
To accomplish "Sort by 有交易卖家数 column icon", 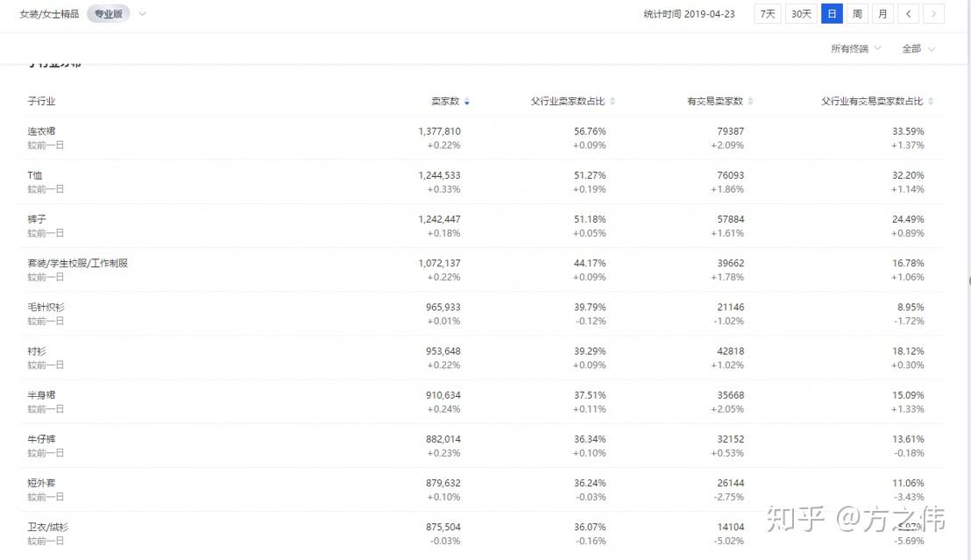I will pyautogui.click(x=751, y=102).
